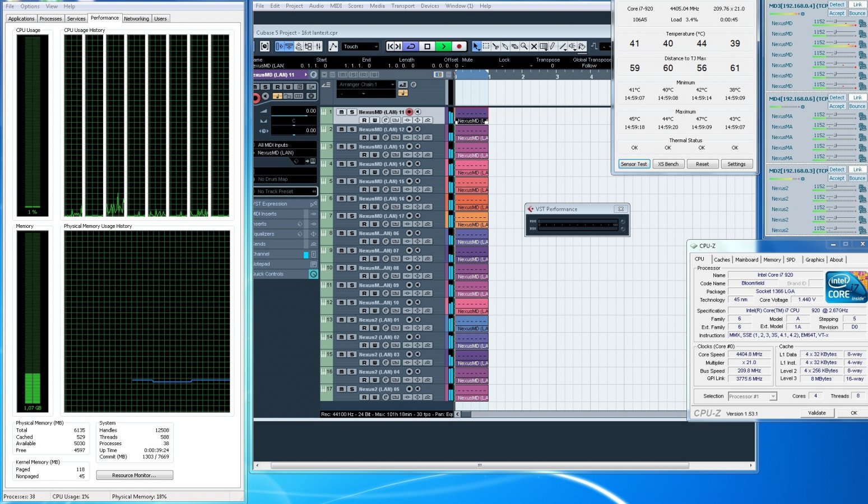Solo the NexusMD (LAN) 12 track
This screenshot has height=504, width=868.
(352, 129)
